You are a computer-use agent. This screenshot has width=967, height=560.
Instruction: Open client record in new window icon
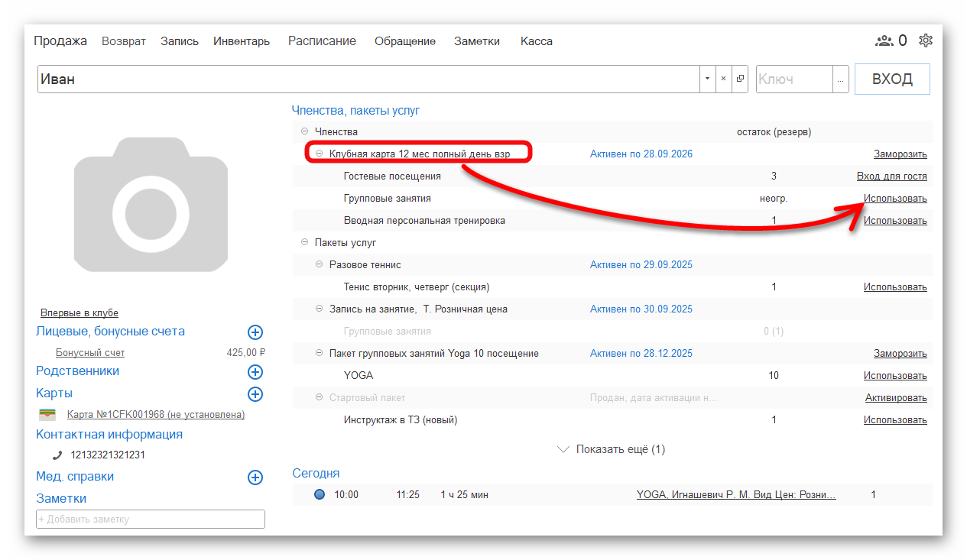pyautogui.click(x=740, y=79)
